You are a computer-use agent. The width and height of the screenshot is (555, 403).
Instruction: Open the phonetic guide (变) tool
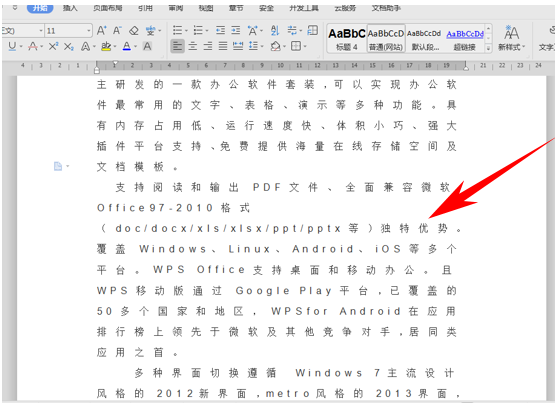150,31
